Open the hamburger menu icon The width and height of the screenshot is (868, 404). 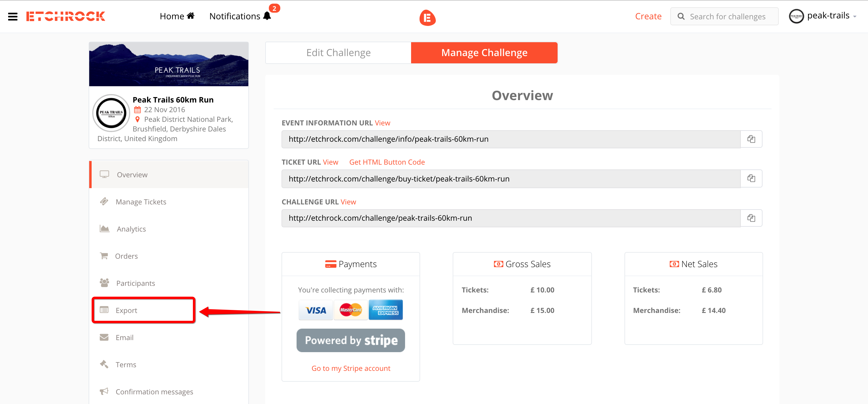coord(12,17)
